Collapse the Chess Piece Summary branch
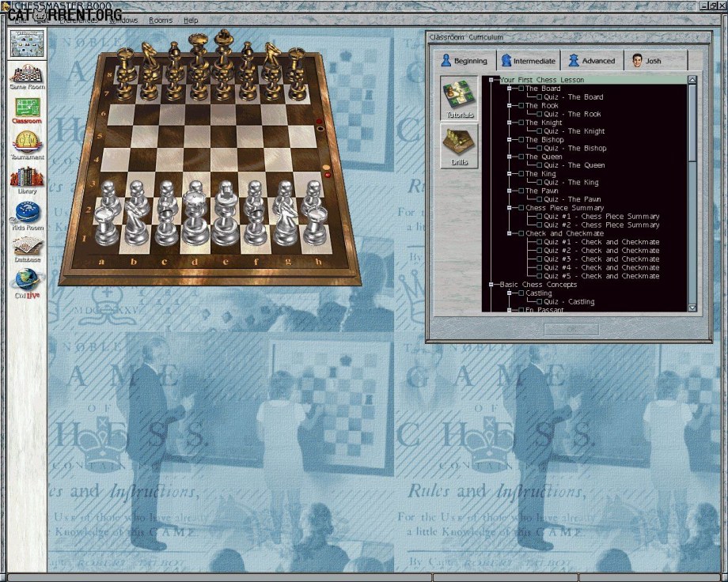Image resolution: width=728 pixels, height=582 pixels. point(510,208)
